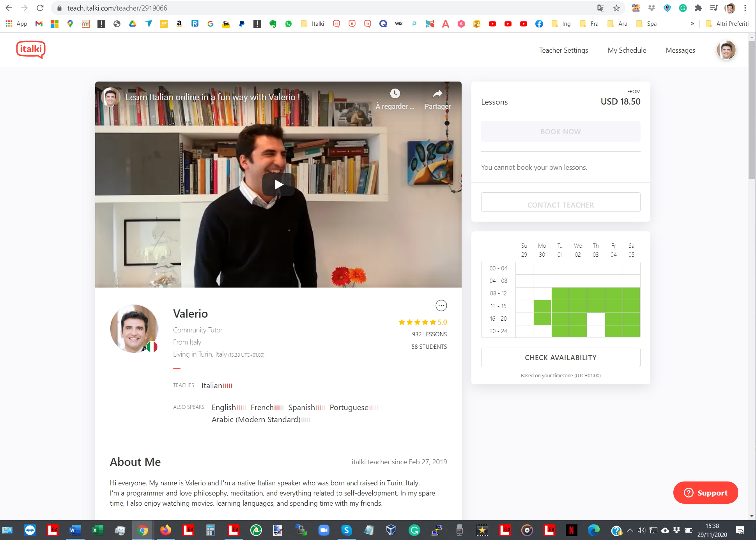Play the teacher introduction video
Viewport: 756px width, 540px height.
(x=278, y=185)
